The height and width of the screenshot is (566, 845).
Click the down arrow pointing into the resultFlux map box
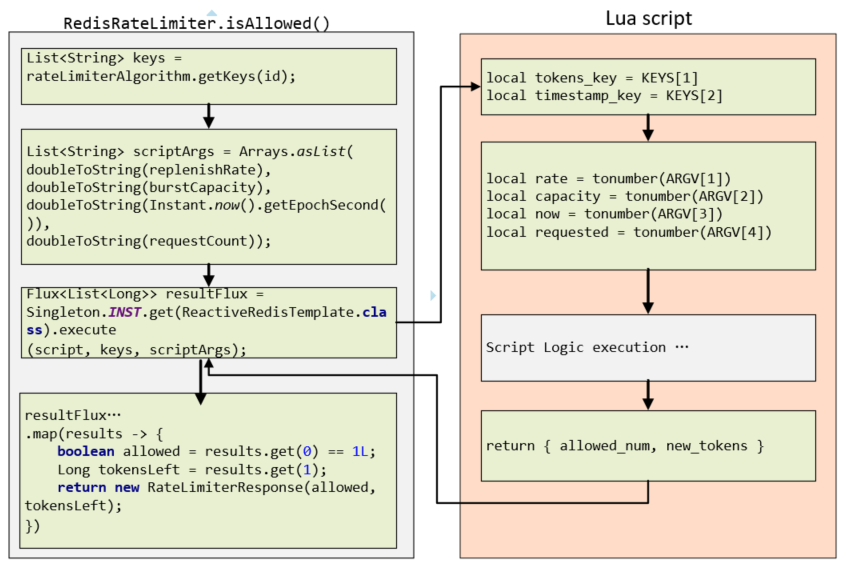pyautogui.click(x=200, y=382)
